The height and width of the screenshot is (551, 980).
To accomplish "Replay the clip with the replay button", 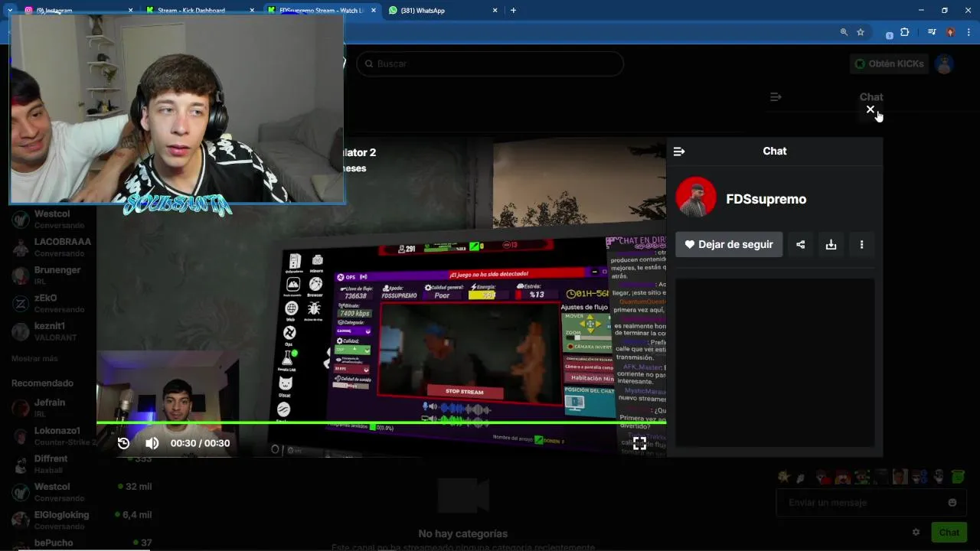I will (x=123, y=443).
